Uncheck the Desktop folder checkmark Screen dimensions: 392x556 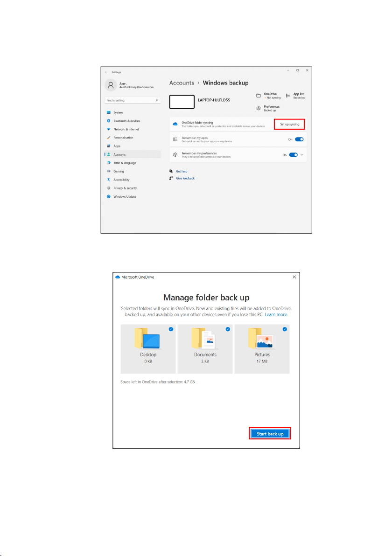(x=171, y=329)
